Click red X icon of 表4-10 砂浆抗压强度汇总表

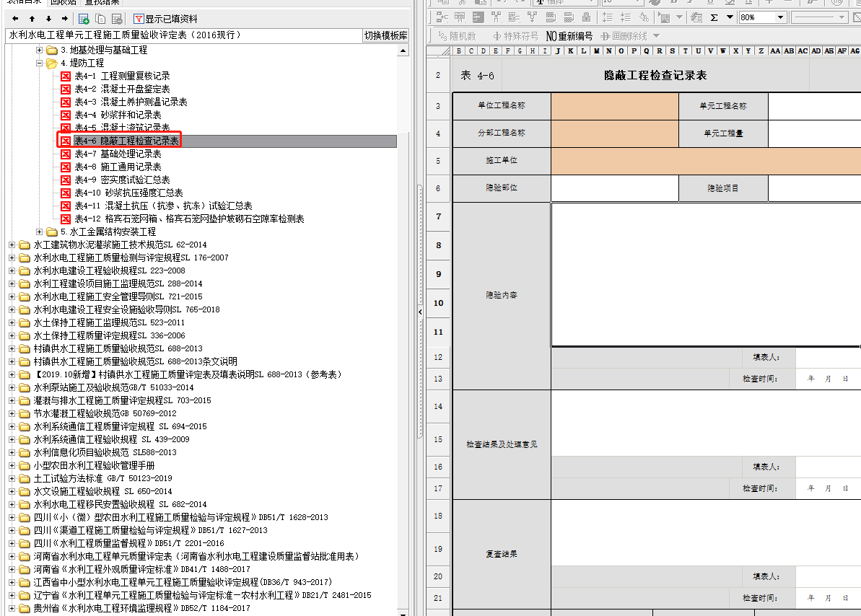pyautogui.click(x=66, y=193)
